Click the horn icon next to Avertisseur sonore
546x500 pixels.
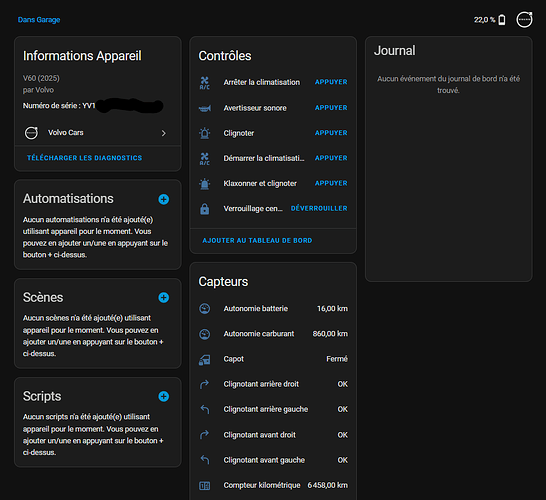click(x=205, y=108)
